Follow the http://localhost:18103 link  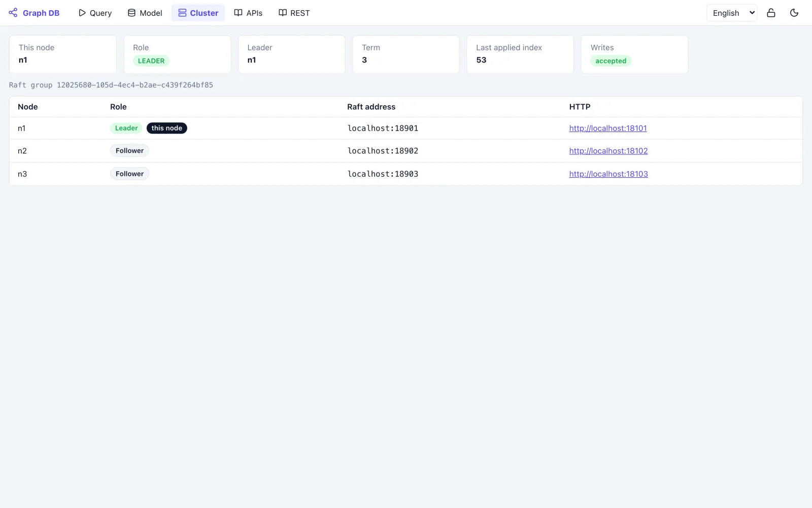(608, 174)
